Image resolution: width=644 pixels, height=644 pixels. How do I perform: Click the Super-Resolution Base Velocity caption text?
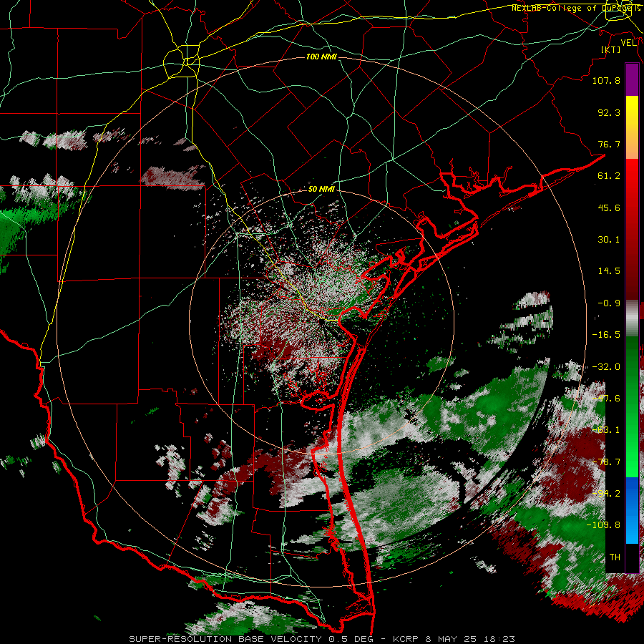[x=321, y=639]
